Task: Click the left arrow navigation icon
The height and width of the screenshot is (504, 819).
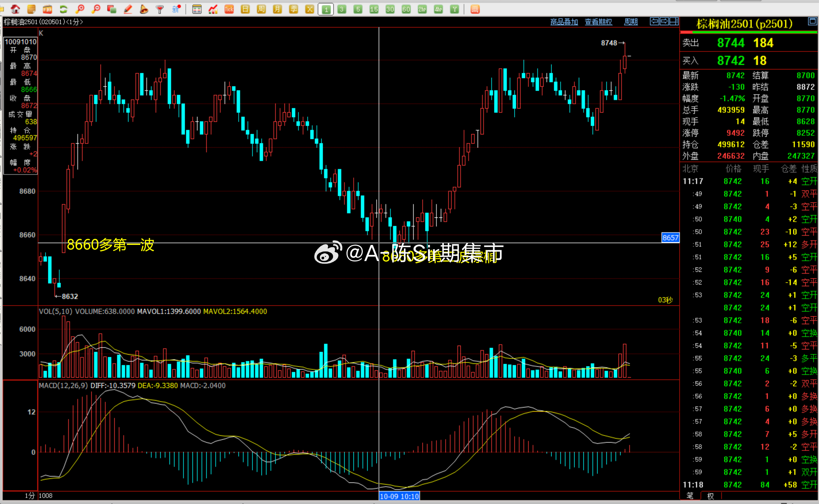Action: coord(655,21)
